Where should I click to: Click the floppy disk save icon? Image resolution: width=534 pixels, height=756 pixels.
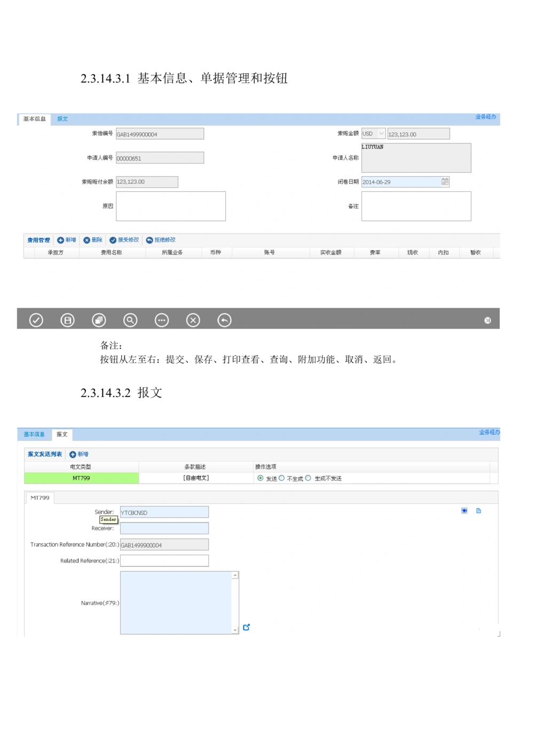(x=67, y=320)
